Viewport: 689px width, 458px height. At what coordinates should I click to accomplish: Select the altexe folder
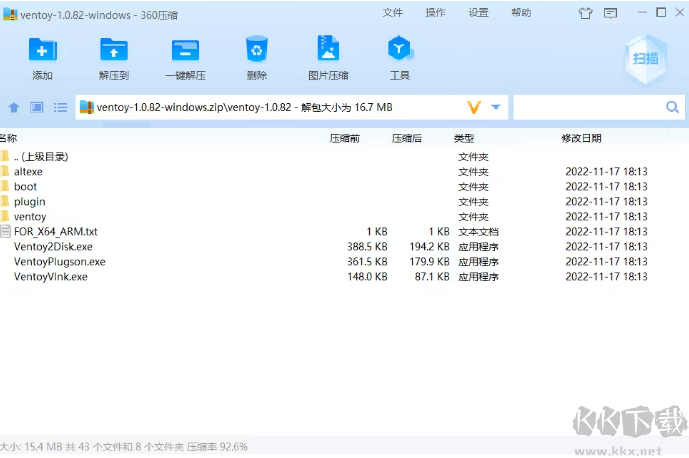pyautogui.click(x=344, y=171)
